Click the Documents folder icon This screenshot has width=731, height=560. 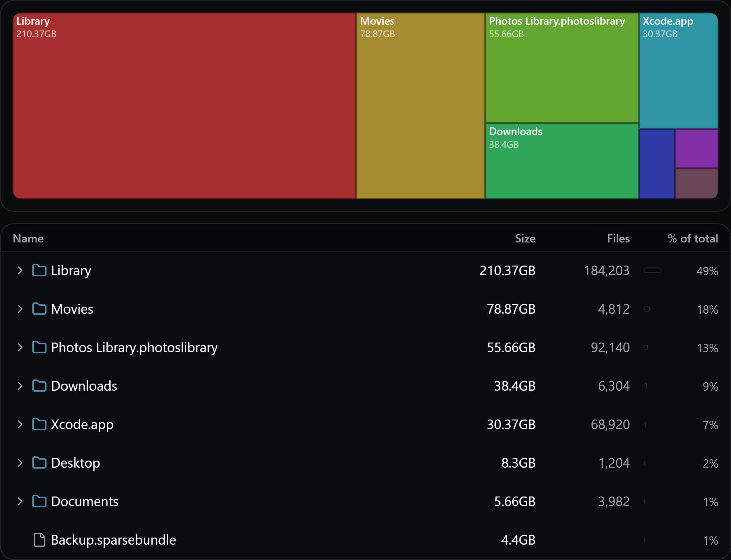click(39, 501)
